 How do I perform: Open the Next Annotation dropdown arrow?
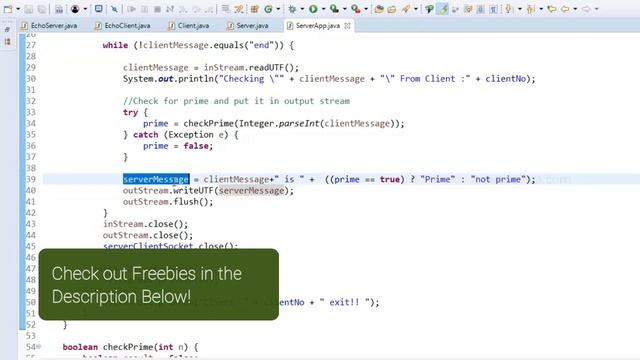point(520,9)
